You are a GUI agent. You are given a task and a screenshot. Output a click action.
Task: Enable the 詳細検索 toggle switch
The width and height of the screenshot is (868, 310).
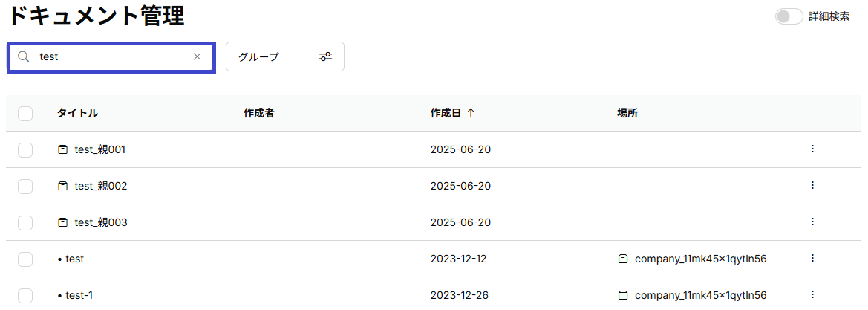pyautogui.click(x=789, y=16)
